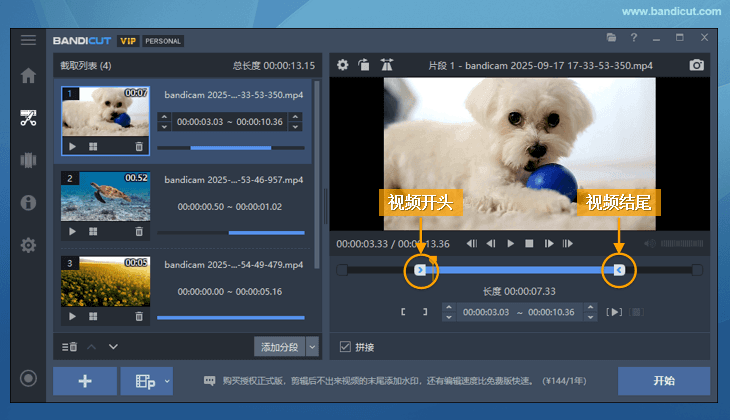Play segment 2 preview with its play icon
Image resolution: width=730 pixels, height=420 pixels.
(72, 231)
